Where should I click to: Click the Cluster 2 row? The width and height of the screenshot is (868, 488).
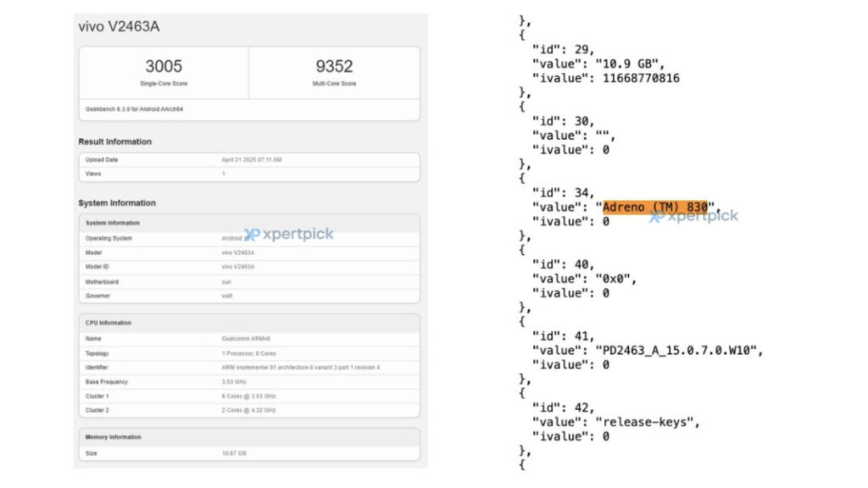[x=249, y=411]
